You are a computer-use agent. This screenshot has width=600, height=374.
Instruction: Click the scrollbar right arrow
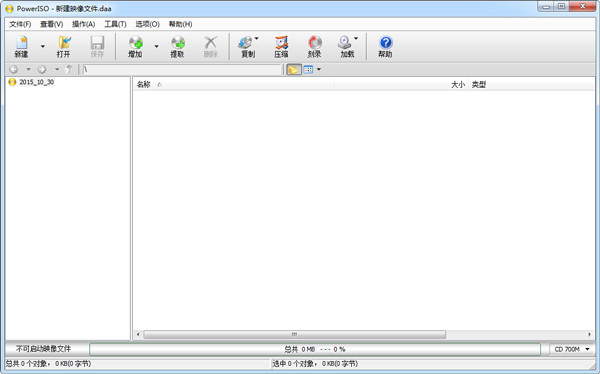tap(589, 334)
